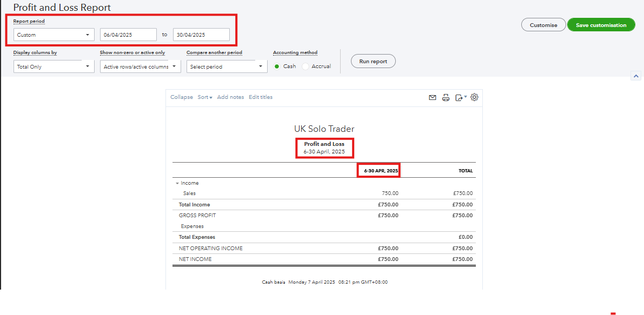Open the export report icon menu

pyautogui.click(x=460, y=98)
